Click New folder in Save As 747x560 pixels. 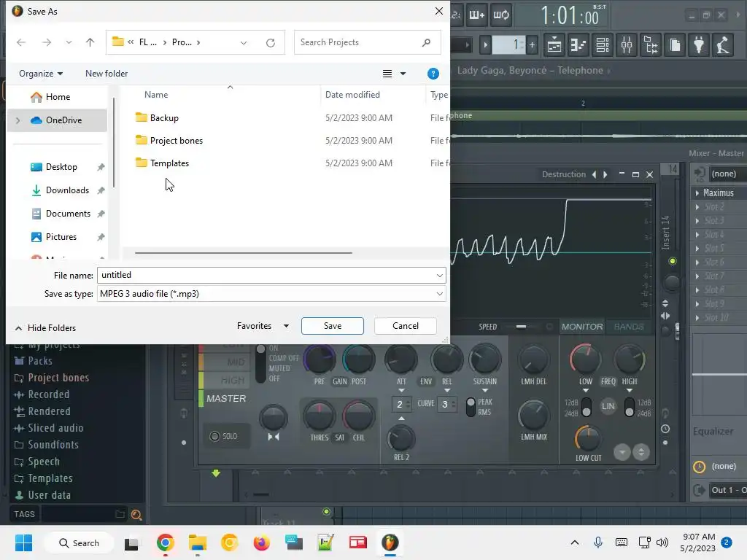point(107,74)
